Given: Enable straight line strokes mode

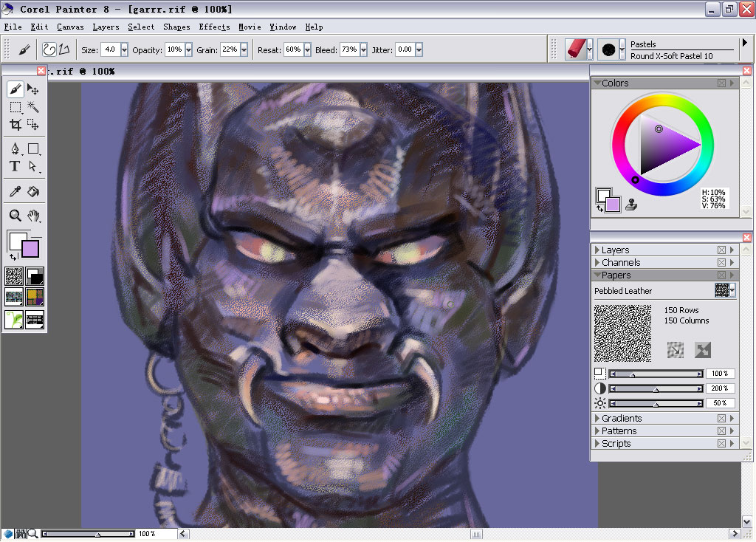Looking at the screenshot, I should 64,49.
